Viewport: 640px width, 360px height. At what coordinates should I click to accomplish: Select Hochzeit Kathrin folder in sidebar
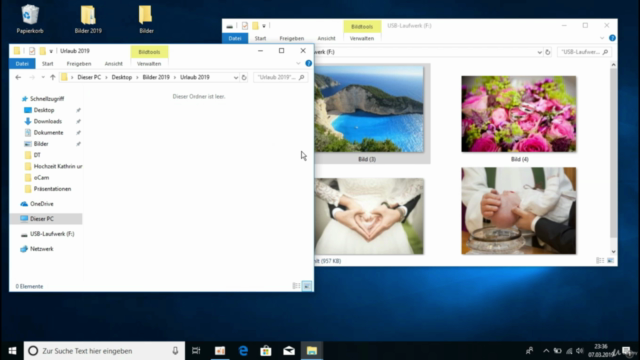58,166
